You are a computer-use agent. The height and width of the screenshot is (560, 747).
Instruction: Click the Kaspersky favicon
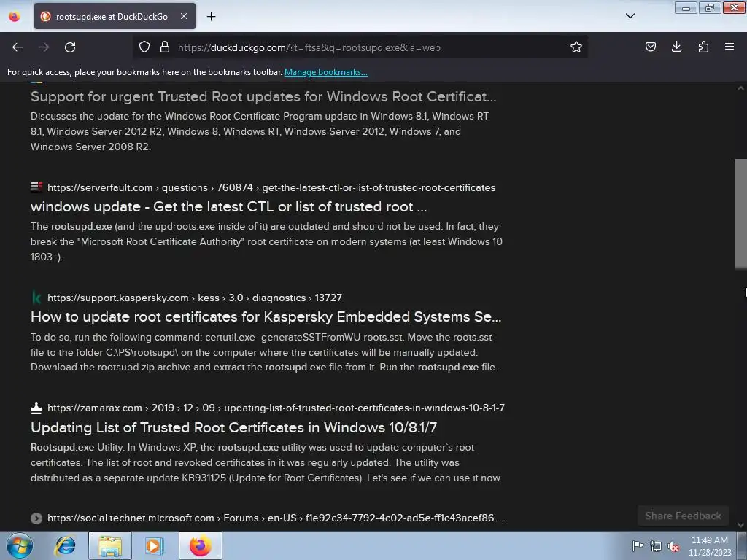[x=36, y=297]
